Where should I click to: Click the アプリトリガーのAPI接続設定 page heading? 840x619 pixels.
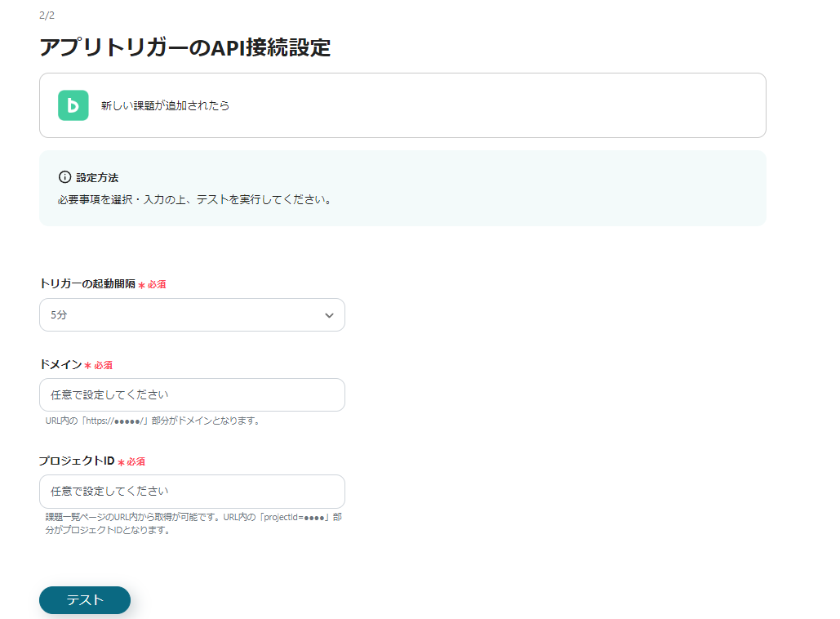[184, 47]
